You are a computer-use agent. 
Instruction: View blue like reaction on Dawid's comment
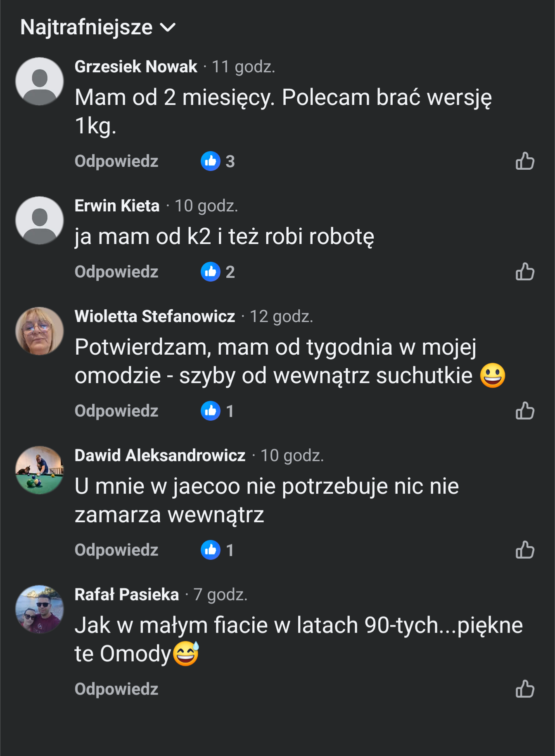pos(211,550)
